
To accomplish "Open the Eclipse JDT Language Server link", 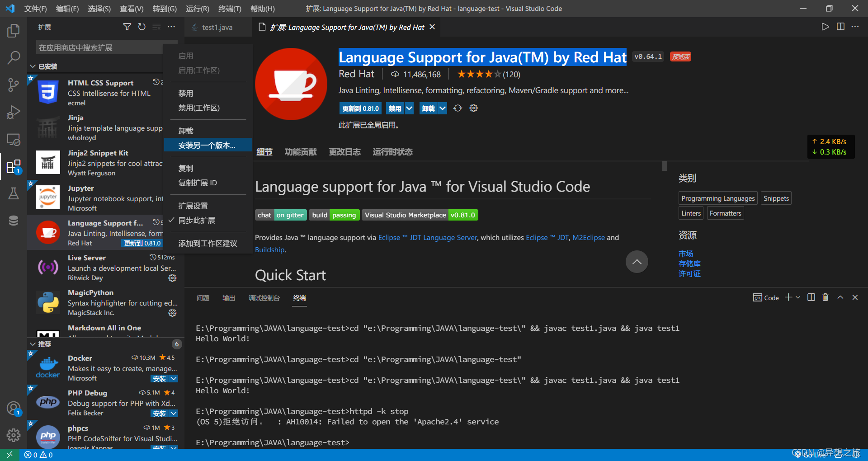I will (x=427, y=238).
